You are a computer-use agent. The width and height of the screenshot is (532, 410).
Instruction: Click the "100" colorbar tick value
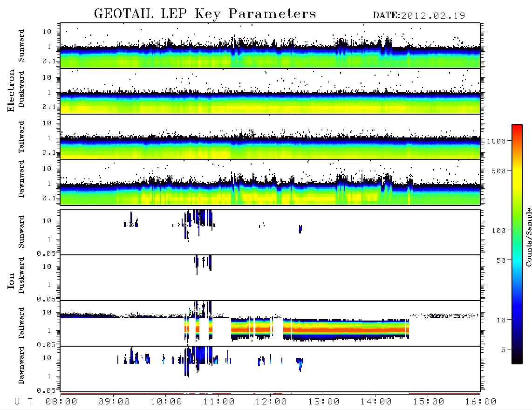point(498,231)
